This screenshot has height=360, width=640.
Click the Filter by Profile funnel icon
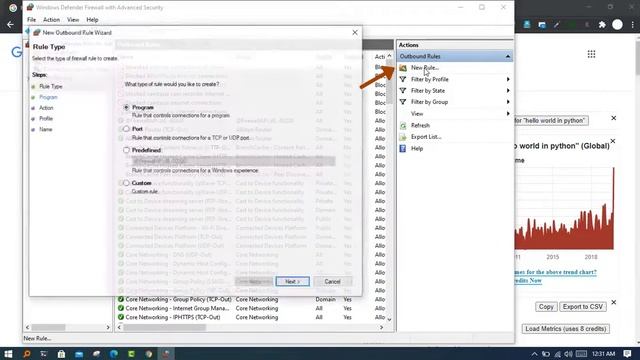403,79
